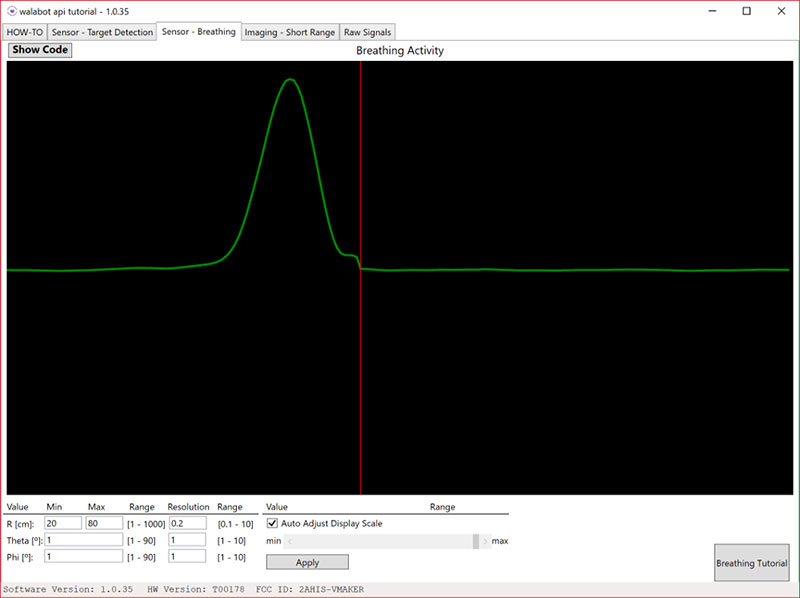
Task: Click the Resolution column header
Action: (188, 507)
